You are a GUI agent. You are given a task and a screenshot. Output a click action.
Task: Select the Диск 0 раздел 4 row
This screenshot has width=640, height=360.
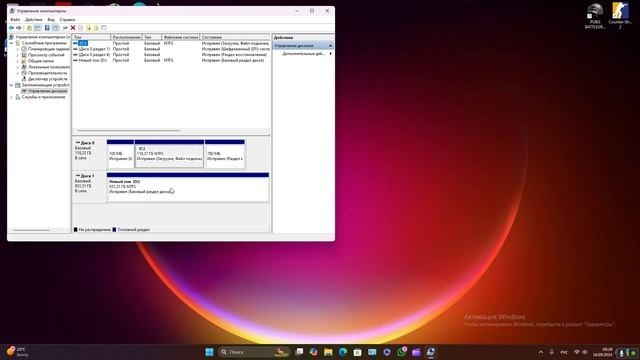point(171,54)
